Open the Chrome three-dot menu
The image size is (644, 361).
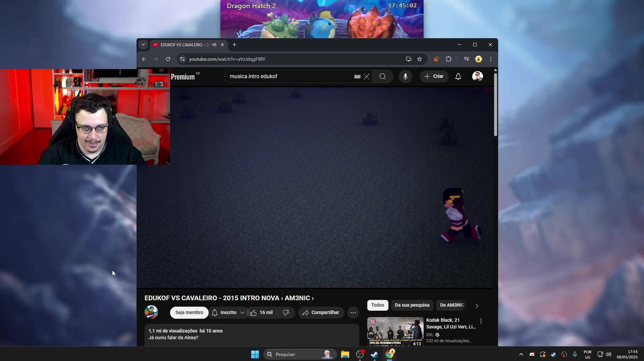click(491, 59)
